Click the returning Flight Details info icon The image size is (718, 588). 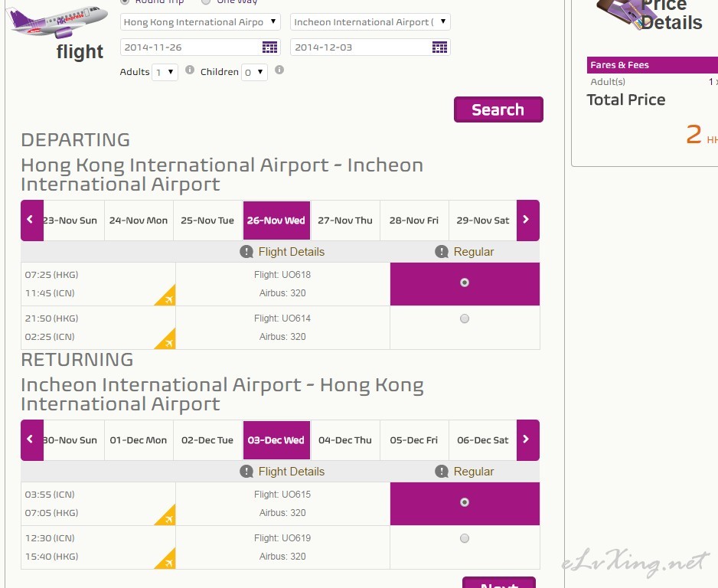coord(246,471)
